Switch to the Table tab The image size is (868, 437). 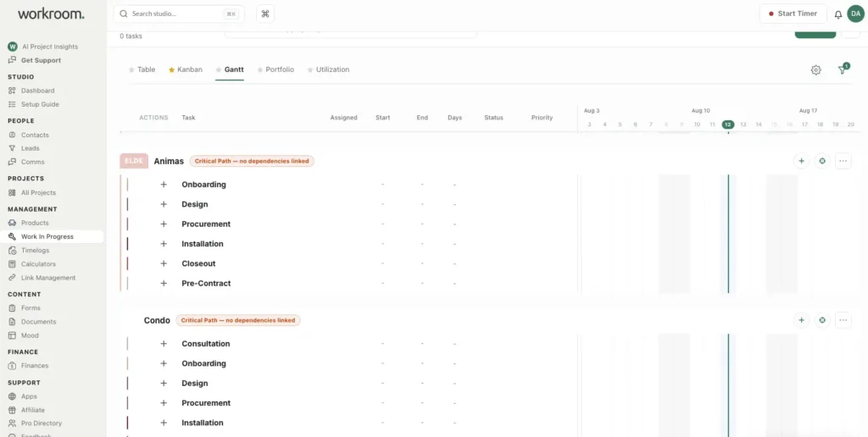146,69
